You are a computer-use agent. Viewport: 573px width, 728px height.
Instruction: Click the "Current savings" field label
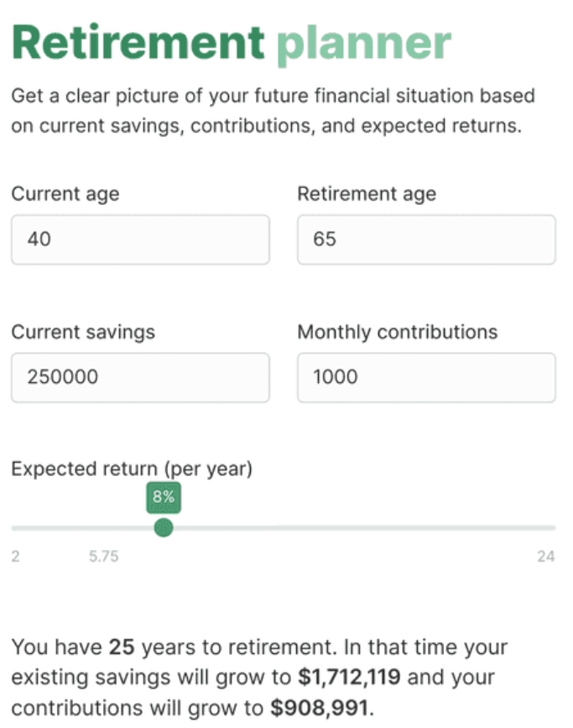pos(83,332)
